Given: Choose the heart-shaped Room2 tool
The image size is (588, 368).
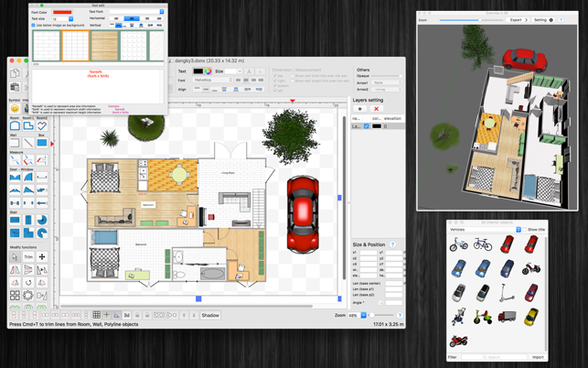Looking at the screenshot, I should click(x=42, y=125).
